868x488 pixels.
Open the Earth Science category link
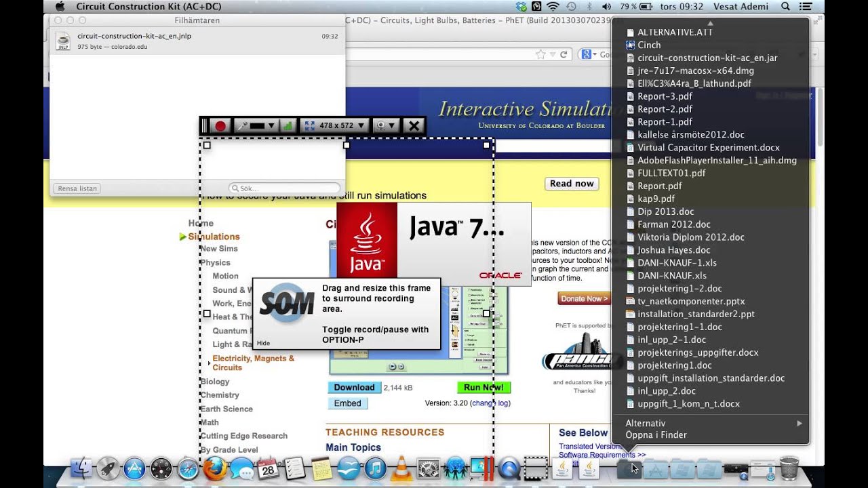point(226,409)
